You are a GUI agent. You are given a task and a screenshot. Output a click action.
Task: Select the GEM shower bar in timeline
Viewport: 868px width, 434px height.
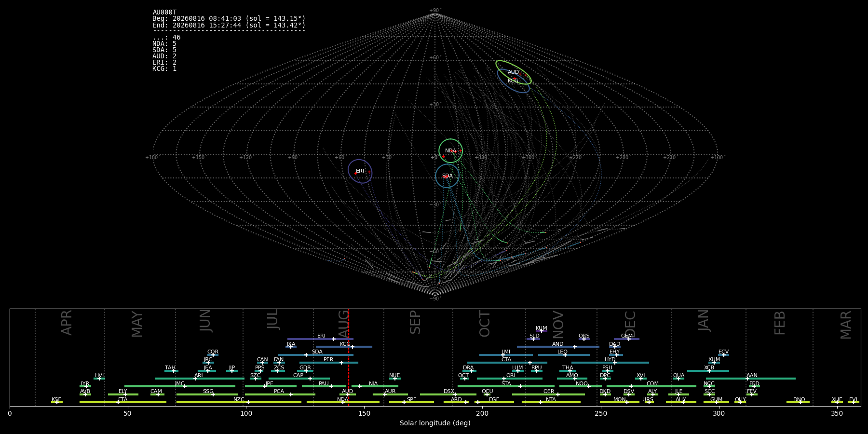[x=626, y=339]
